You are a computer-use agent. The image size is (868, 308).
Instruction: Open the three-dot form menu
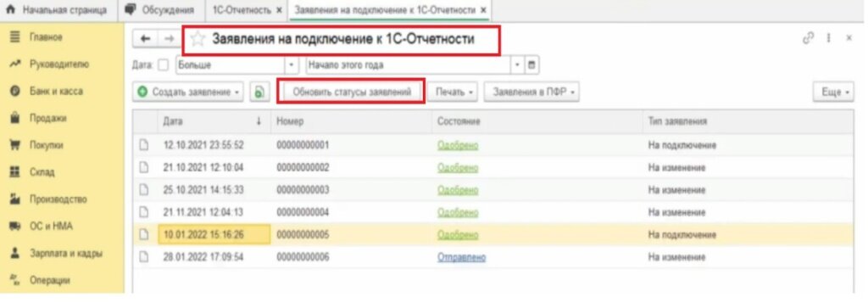pos(829,39)
